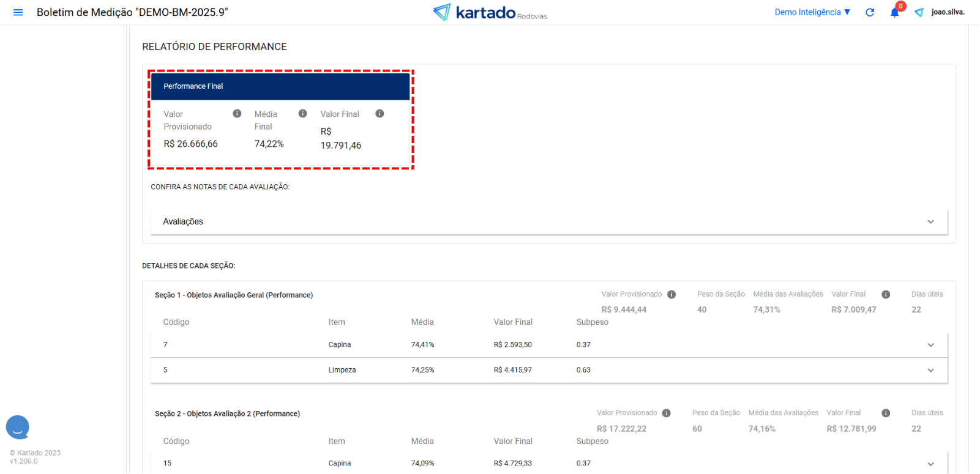980x474 pixels.
Task: Click Seção 2 Valor Provisionado info icon
Action: (667, 413)
